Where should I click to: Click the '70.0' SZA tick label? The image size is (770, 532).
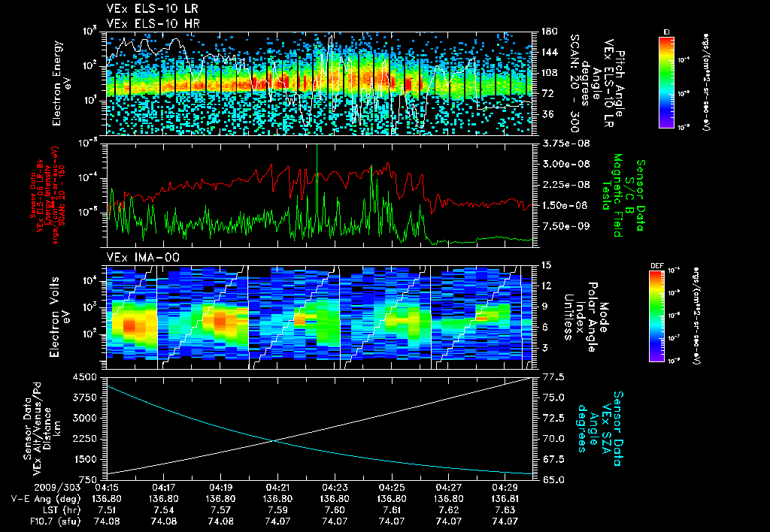coord(553,439)
